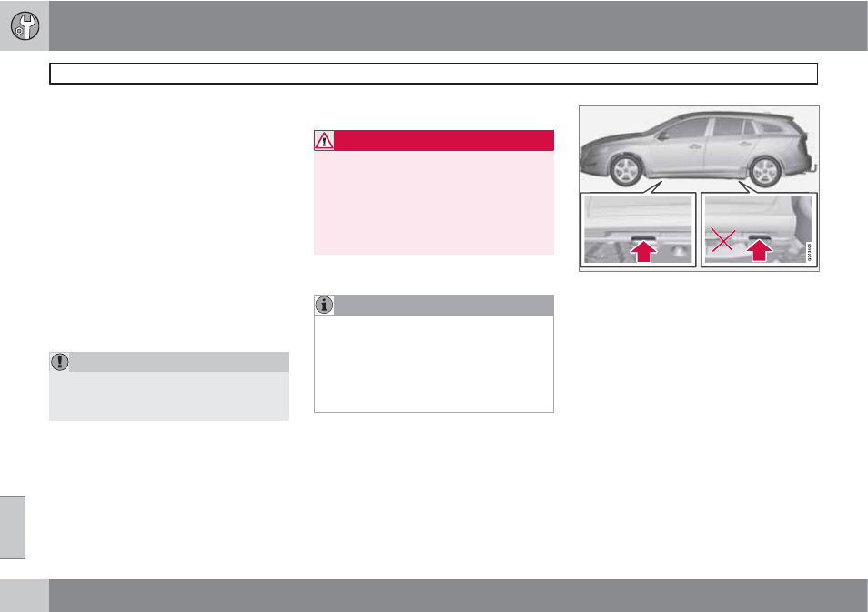Click the grey side tab on left edge
This screenshot has height=612, width=868.
tap(13, 527)
